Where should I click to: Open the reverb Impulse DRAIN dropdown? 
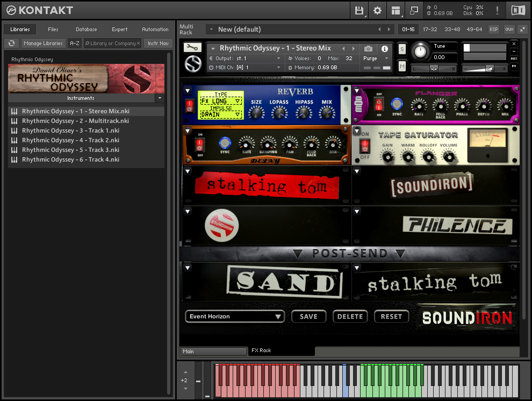pyautogui.click(x=221, y=114)
